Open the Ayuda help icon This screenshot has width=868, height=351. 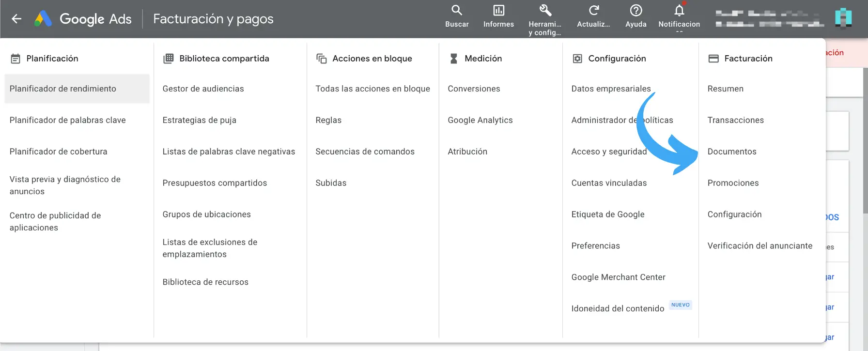[x=636, y=10]
